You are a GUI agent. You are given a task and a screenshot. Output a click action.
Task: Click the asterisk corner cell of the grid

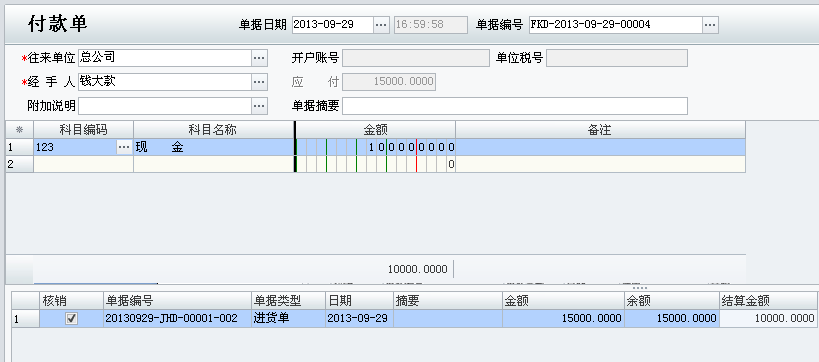[20, 130]
